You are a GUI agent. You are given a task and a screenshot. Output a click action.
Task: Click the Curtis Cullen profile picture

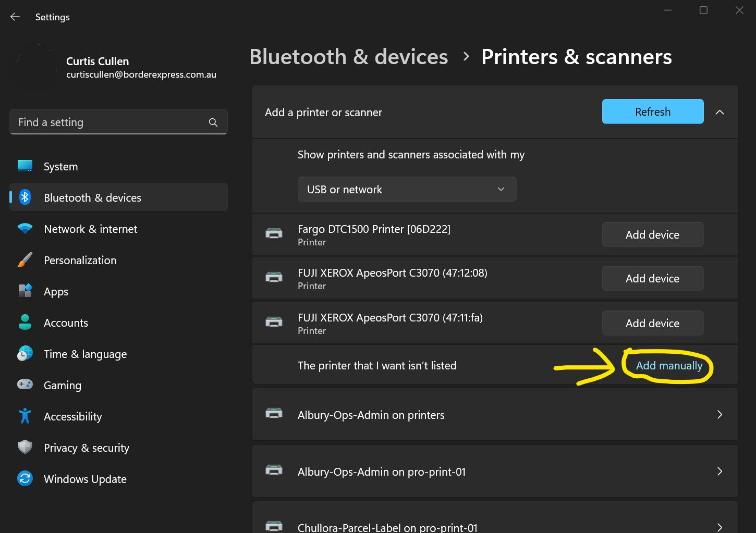click(x=34, y=68)
